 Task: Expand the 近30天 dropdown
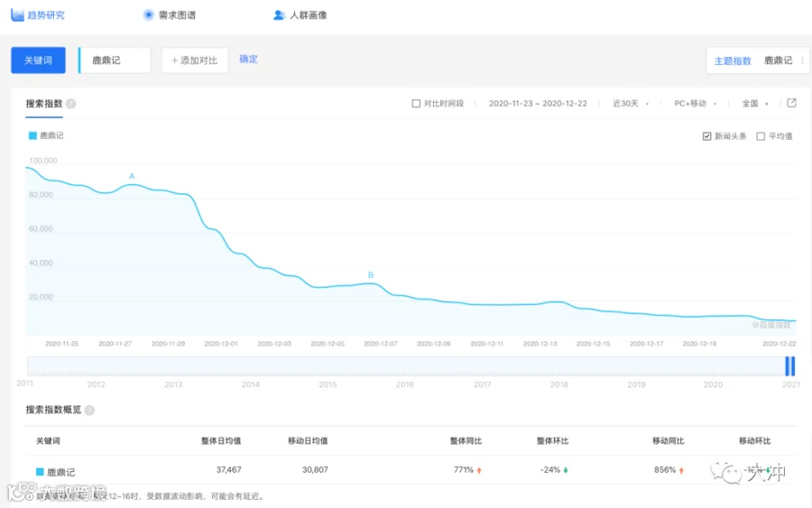[x=631, y=104]
